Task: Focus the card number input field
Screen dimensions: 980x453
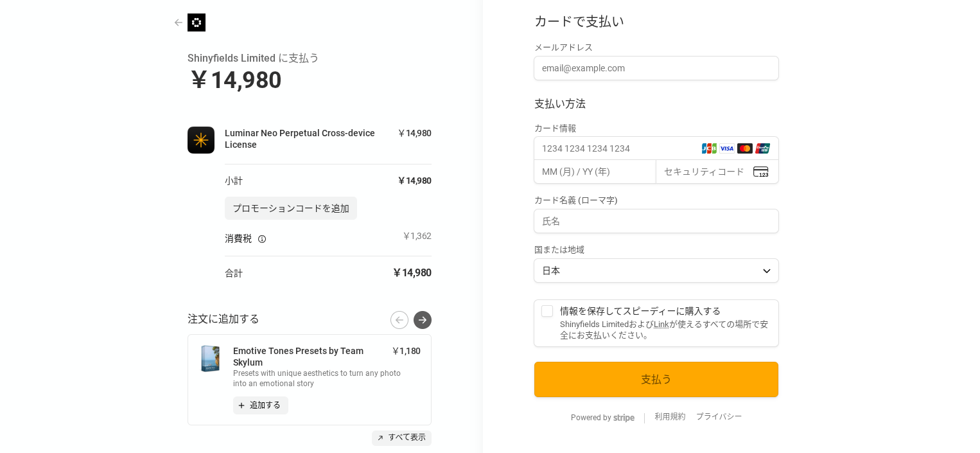Action: pyautogui.click(x=617, y=148)
